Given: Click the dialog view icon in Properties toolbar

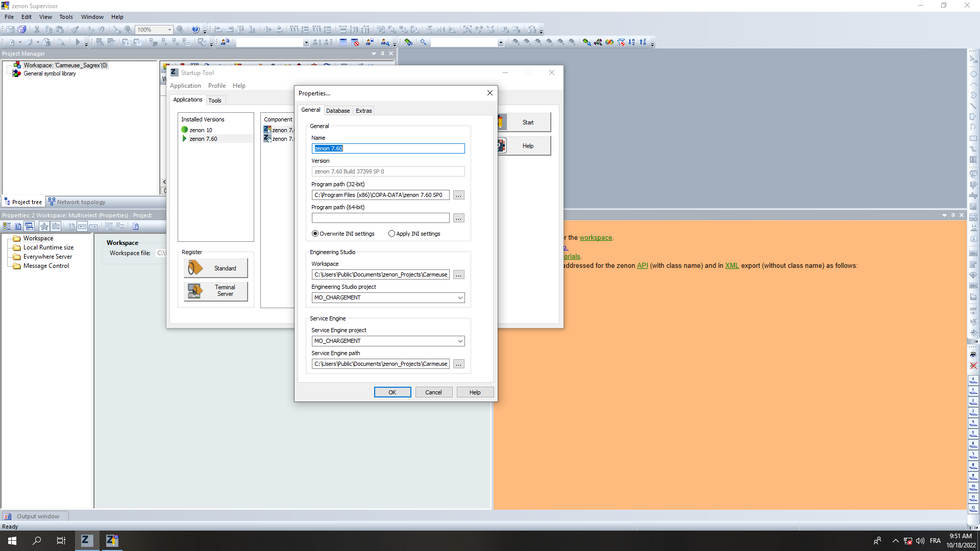Looking at the screenshot, I should [x=29, y=227].
